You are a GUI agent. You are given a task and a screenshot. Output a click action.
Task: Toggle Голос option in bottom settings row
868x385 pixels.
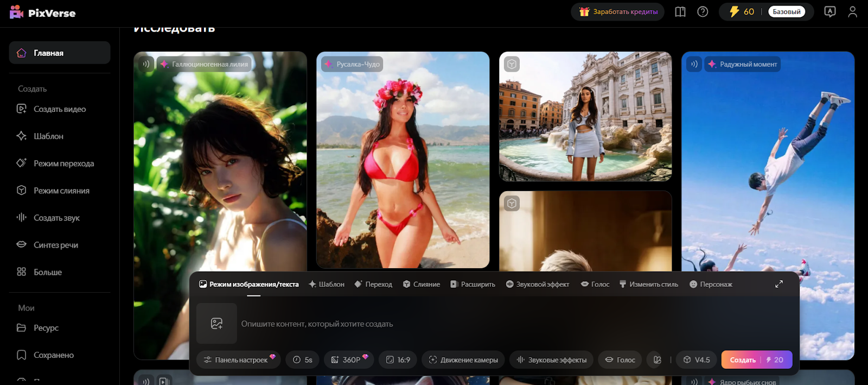tap(620, 359)
